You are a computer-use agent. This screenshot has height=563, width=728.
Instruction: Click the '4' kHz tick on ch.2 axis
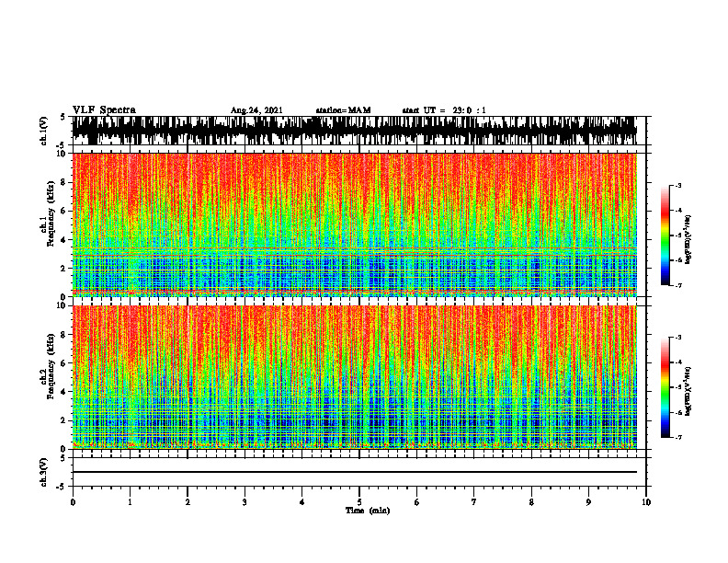click(64, 392)
